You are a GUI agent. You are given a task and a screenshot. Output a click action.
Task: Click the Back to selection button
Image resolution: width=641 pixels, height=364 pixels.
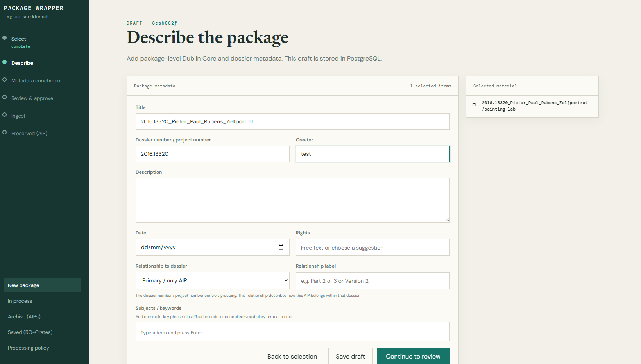(292, 356)
